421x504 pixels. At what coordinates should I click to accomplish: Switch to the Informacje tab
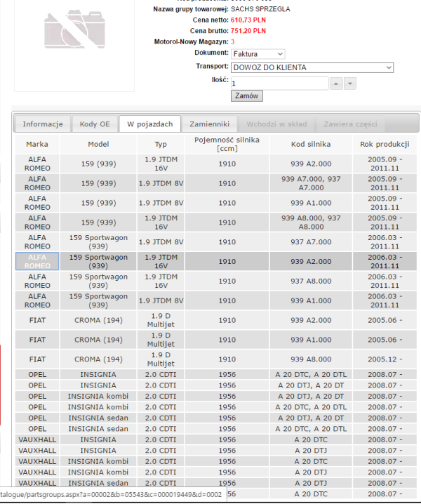point(43,124)
